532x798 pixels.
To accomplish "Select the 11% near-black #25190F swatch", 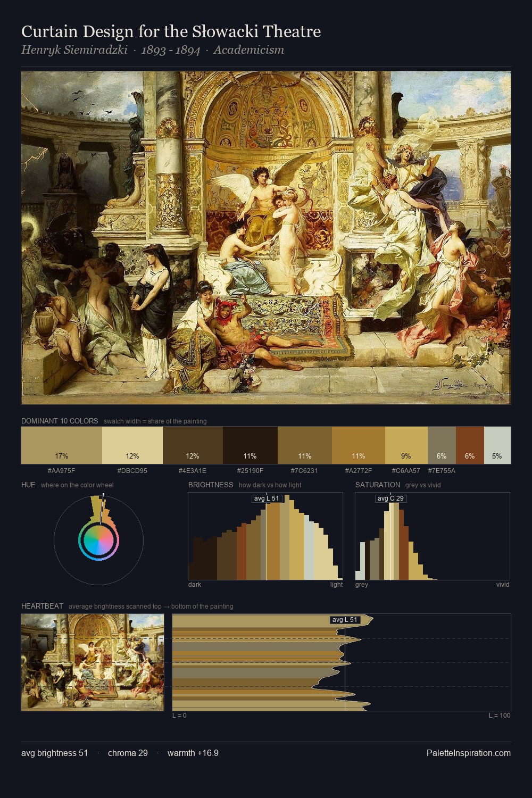I will pos(250,445).
